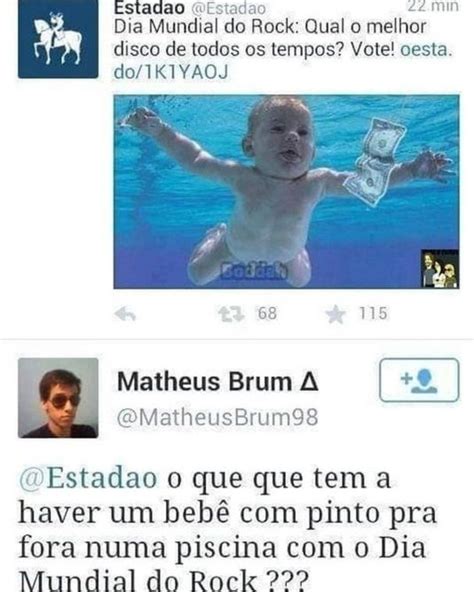Image resolution: width=474 pixels, height=592 pixels.
Task: Favorite the tweet with the star icon
Action: pos(336,314)
